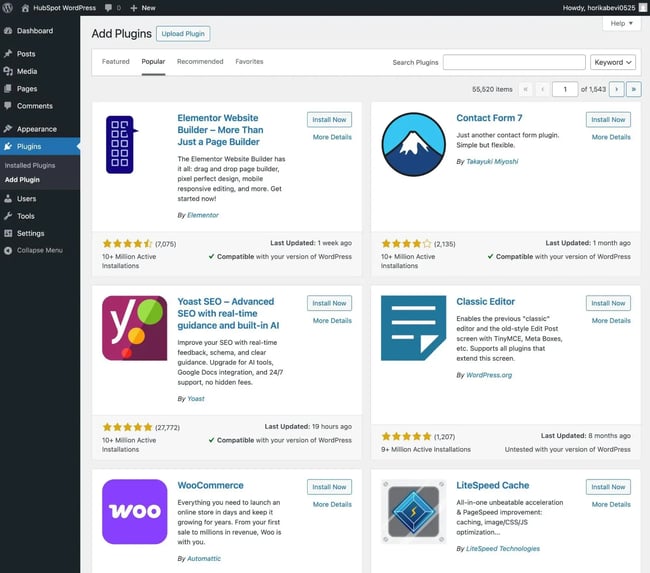Image resolution: width=650 pixels, height=573 pixels.
Task: Click the WooCommerce plugin logo
Action: tap(134, 511)
